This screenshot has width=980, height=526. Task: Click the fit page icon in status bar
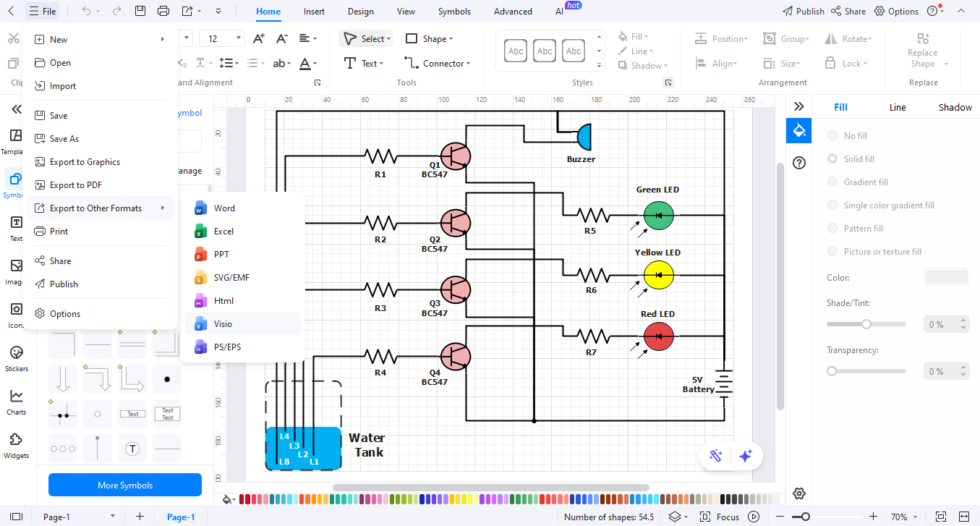pyautogui.click(x=941, y=517)
